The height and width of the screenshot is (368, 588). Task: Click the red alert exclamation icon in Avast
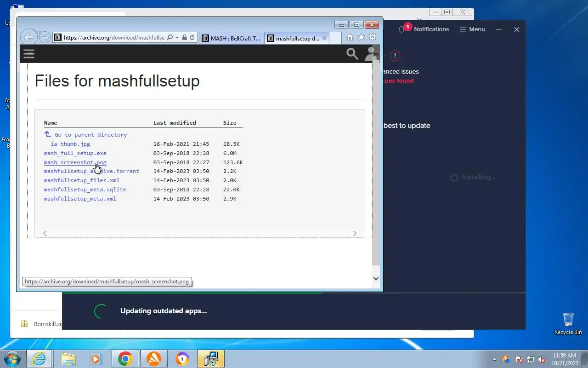click(x=395, y=56)
